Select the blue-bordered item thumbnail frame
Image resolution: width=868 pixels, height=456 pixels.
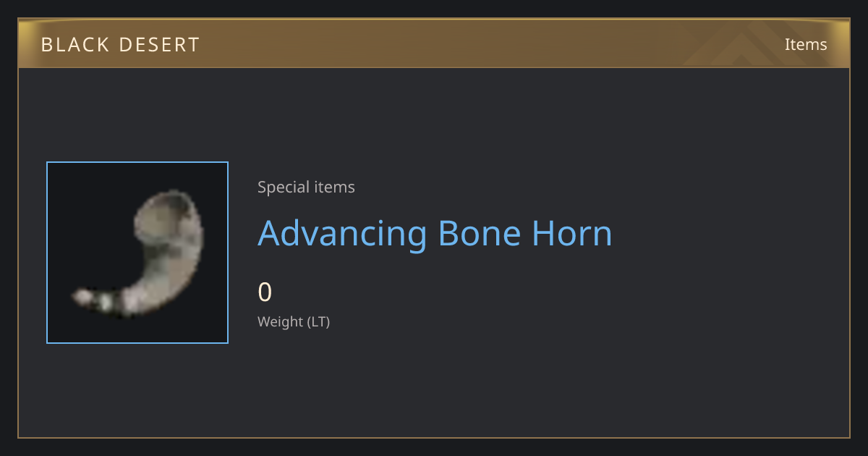137,253
